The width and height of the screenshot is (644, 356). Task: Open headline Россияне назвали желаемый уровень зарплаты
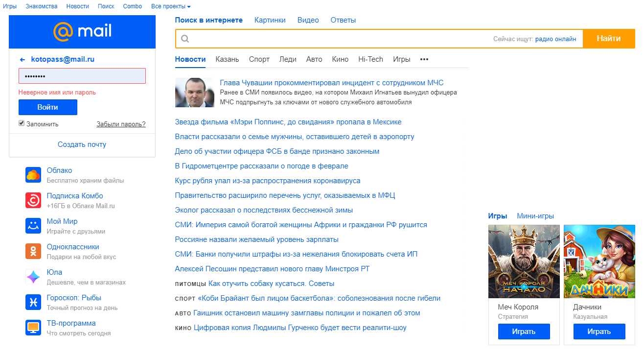(x=257, y=239)
